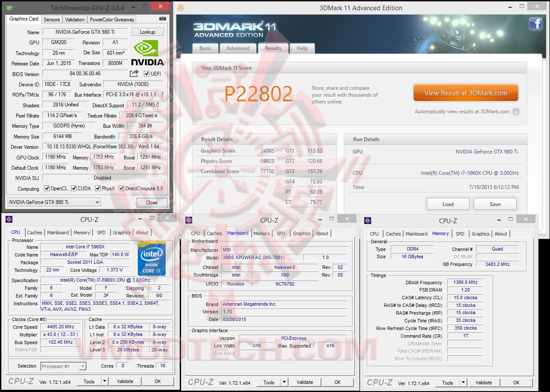Click the GPU-Z application icon in its title bar

(x=9, y=6)
